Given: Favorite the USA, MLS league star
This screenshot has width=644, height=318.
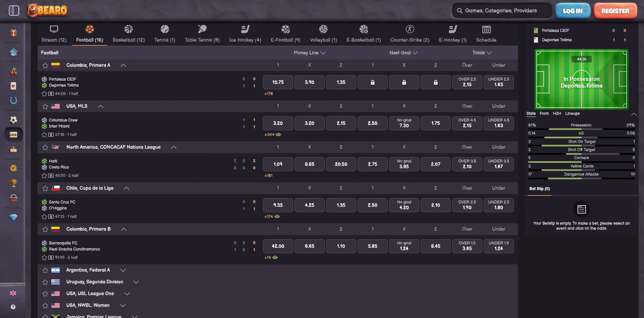Looking at the screenshot, I should [x=45, y=106].
